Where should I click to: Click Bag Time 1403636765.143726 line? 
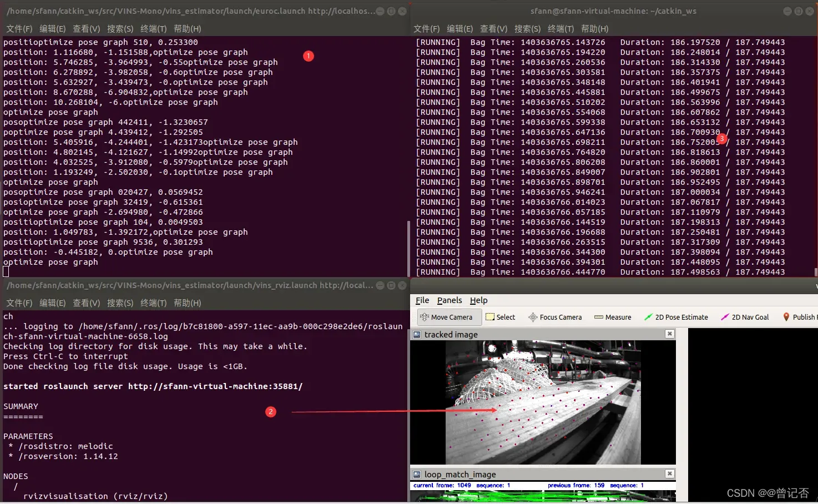(x=600, y=42)
